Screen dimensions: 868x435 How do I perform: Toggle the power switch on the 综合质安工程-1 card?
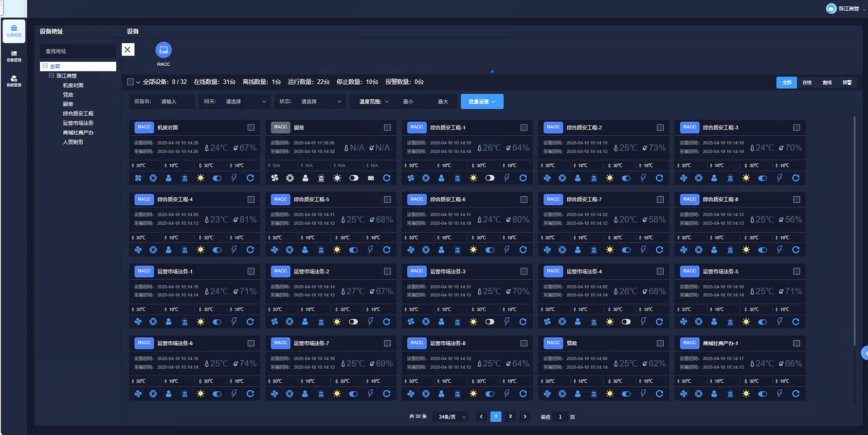pyautogui.click(x=489, y=178)
